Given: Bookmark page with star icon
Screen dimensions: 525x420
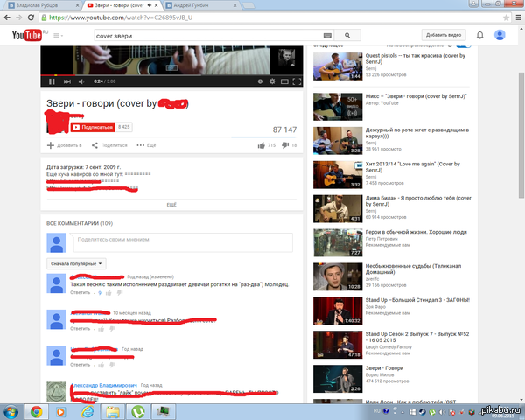Looking at the screenshot, I should (506, 17).
